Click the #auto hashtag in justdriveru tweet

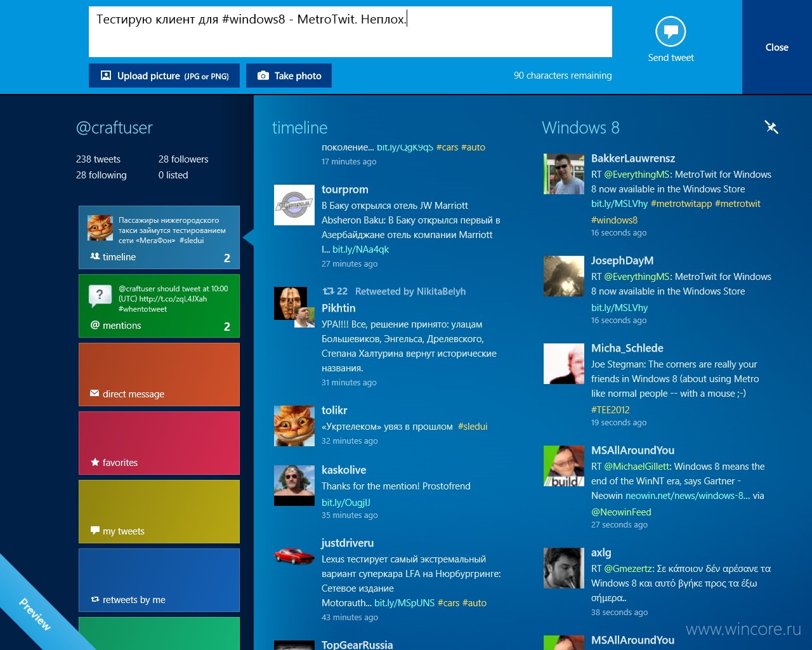point(475,603)
